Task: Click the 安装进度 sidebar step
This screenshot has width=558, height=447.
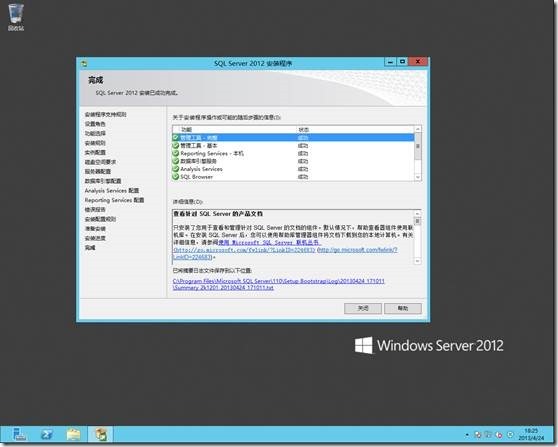Action: 95,238
